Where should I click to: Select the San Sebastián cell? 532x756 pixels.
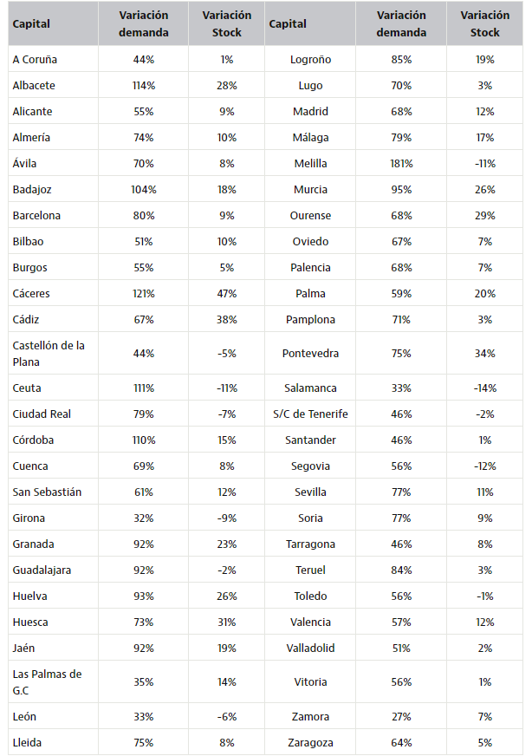point(53,492)
